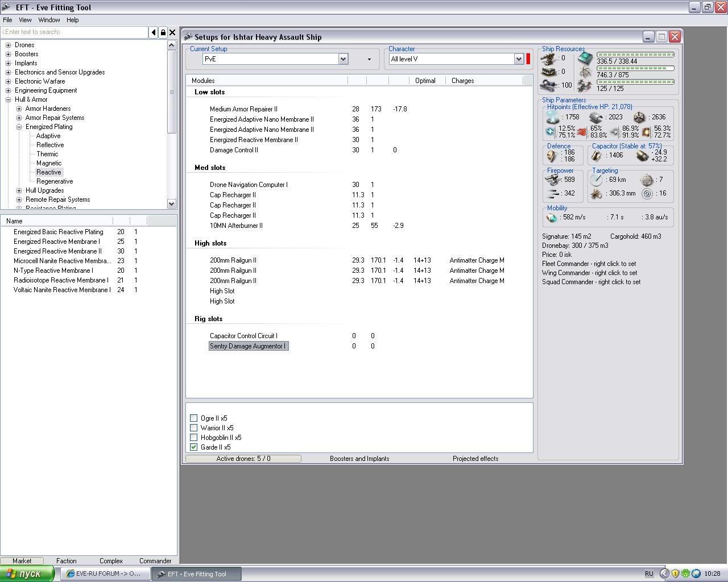Click the powergrid atom icon beside 746.3 / 875
The height and width of the screenshot is (582, 728).
[x=585, y=72]
